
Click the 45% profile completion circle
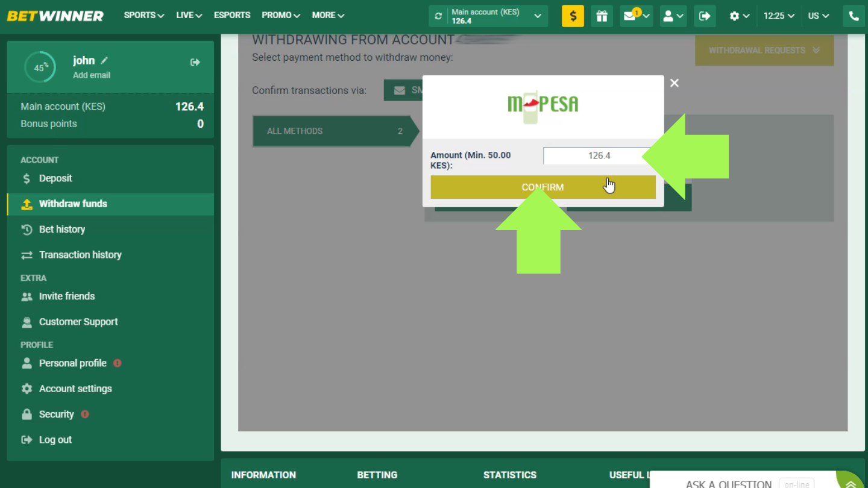pos(40,67)
